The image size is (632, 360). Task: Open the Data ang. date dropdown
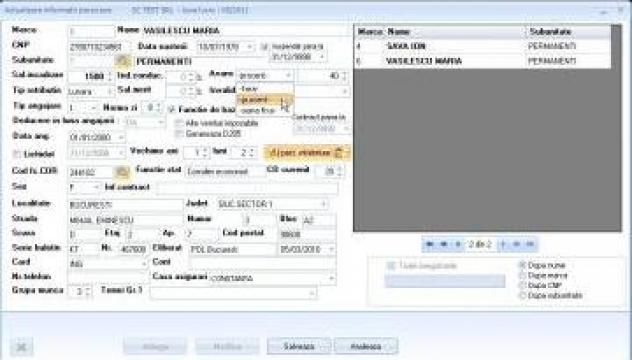tap(121, 137)
